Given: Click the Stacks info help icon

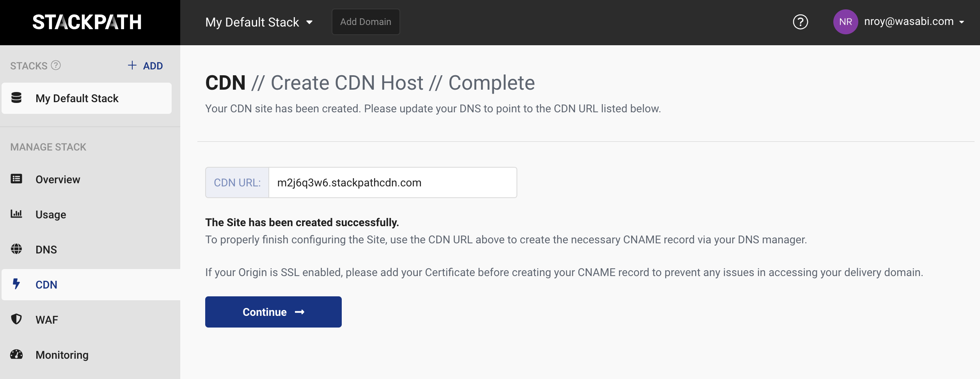Looking at the screenshot, I should point(56,65).
